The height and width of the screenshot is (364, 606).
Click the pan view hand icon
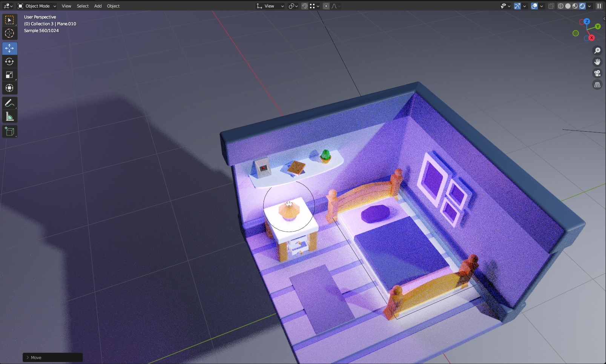(x=597, y=62)
